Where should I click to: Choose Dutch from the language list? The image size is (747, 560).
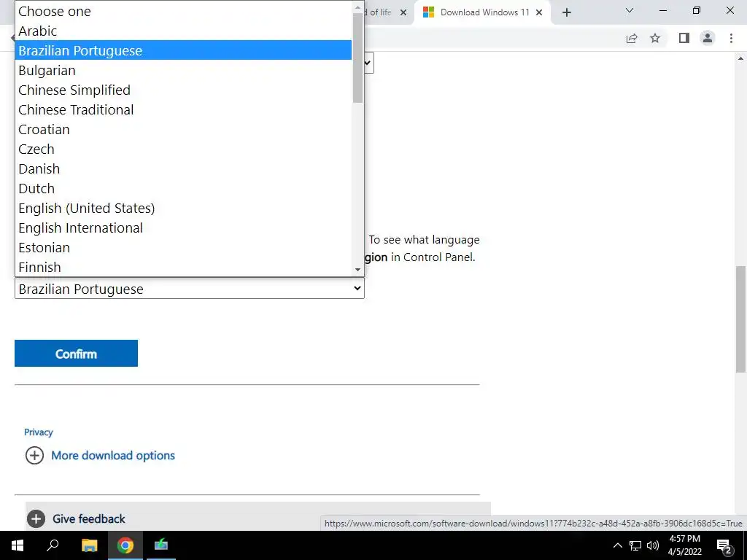click(183, 188)
